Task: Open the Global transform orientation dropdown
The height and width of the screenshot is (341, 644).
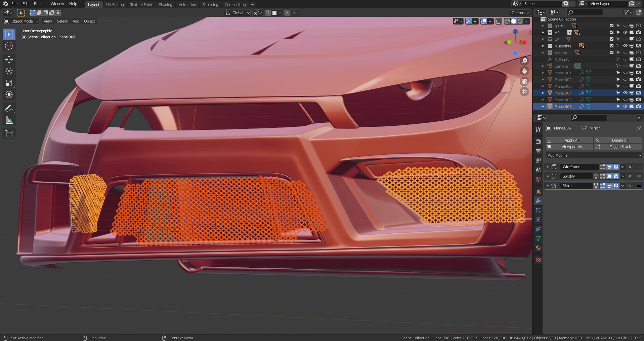Action: tap(238, 13)
